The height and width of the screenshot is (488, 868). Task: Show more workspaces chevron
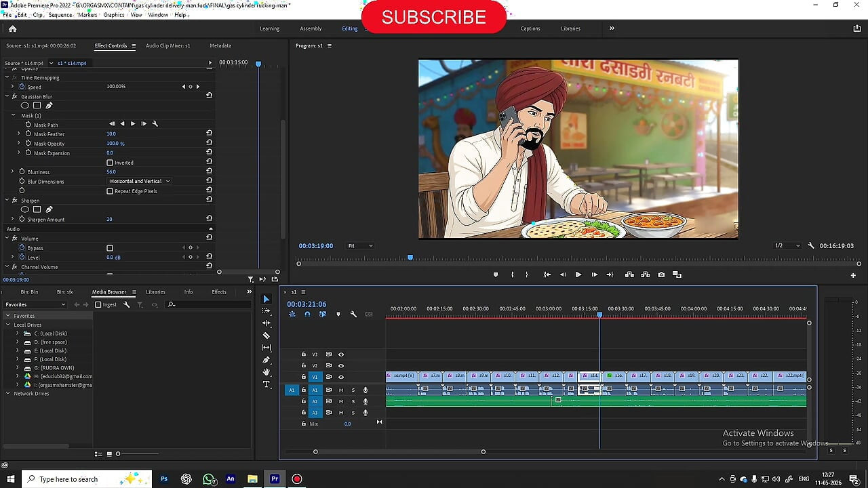point(612,28)
